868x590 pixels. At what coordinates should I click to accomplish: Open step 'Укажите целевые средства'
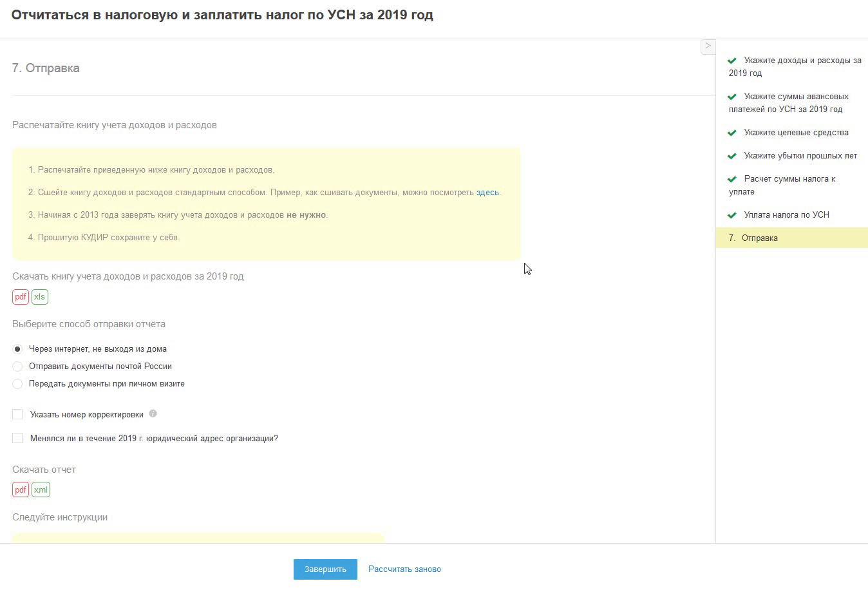pyautogui.click(x=796, y=133)
